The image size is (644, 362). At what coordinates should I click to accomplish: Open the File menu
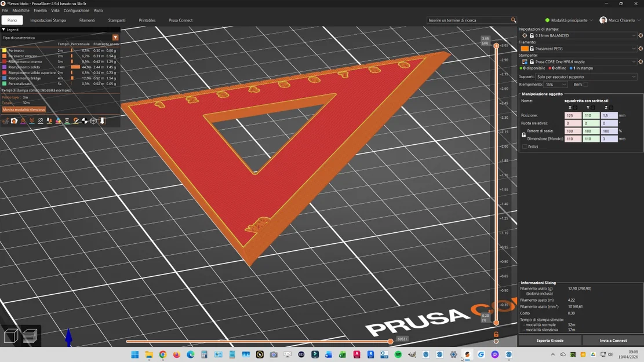5,10
